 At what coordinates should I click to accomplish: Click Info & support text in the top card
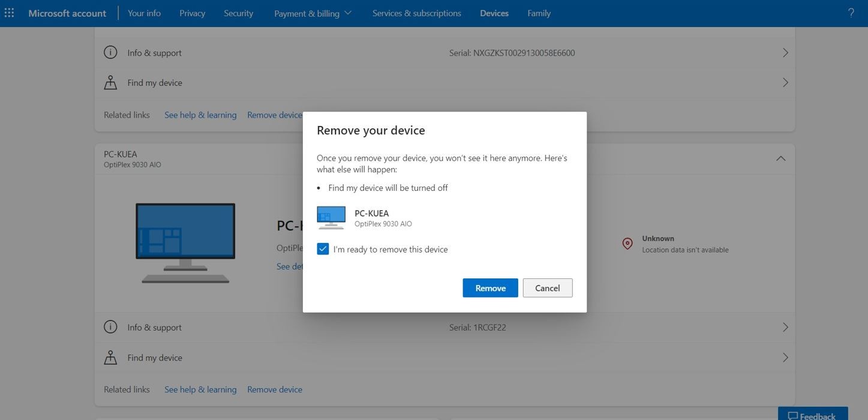click(x=154, y=53)
